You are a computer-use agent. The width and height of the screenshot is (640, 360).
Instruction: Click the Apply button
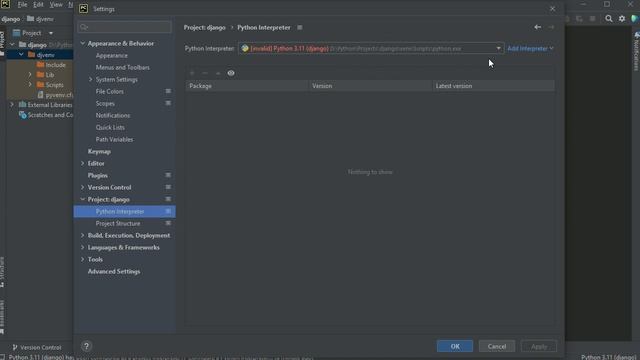coord(539,346)
